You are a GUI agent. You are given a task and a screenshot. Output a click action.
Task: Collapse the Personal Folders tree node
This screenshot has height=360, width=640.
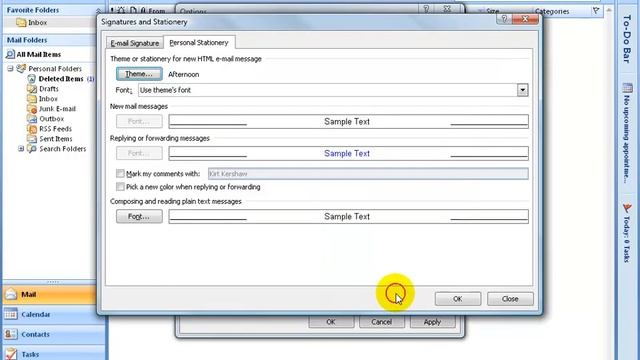pyautogui.click(x=11, y=69)
